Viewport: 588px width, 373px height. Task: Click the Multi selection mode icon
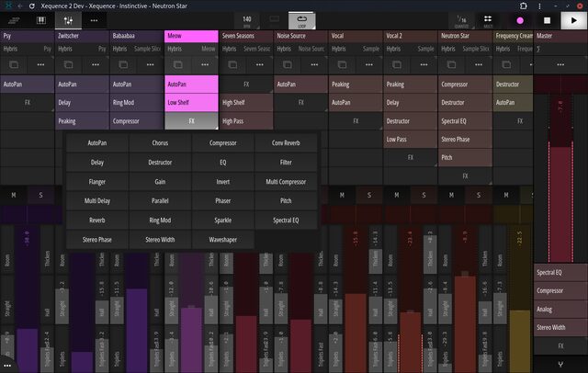click(488, 20)
